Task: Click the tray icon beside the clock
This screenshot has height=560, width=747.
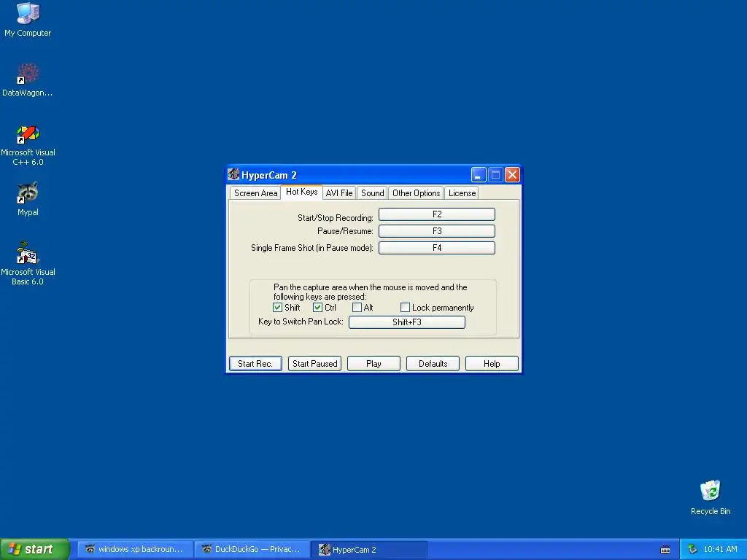Action: click(693, 550)
